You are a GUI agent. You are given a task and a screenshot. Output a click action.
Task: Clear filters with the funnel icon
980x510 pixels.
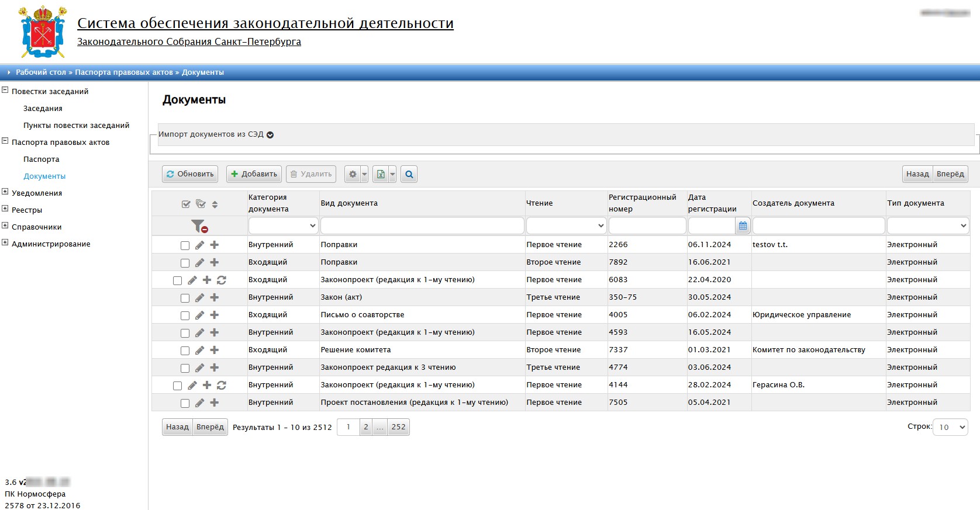199,226
